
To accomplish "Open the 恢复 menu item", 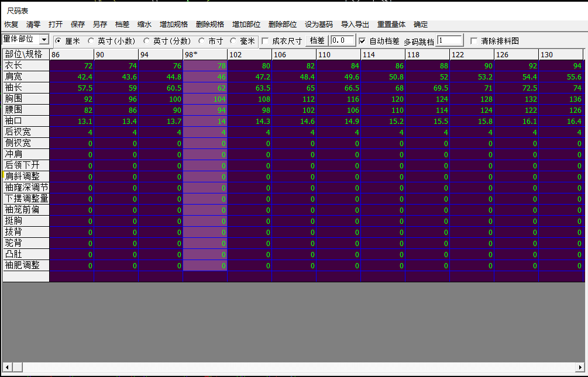I will 11,25.
